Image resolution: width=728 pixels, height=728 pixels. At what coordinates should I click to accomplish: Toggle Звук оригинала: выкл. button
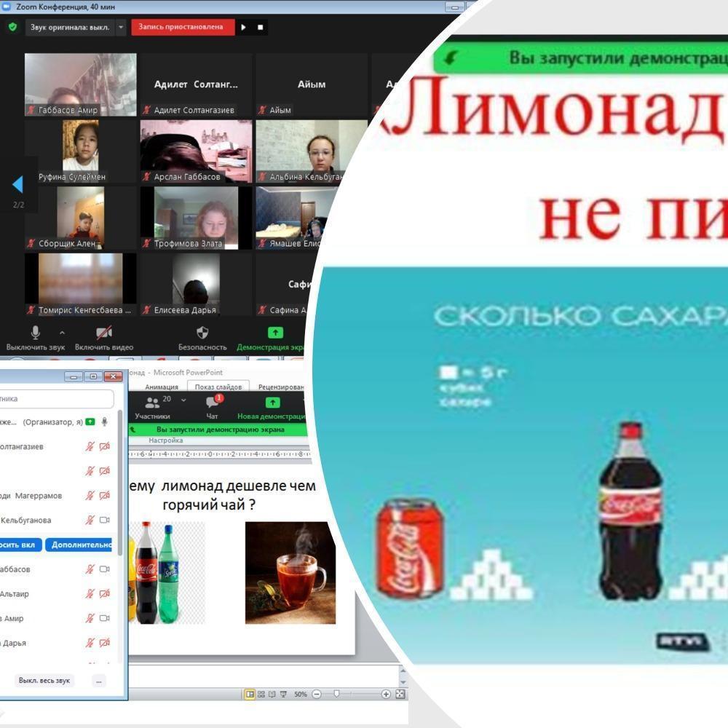coord(69,28)
